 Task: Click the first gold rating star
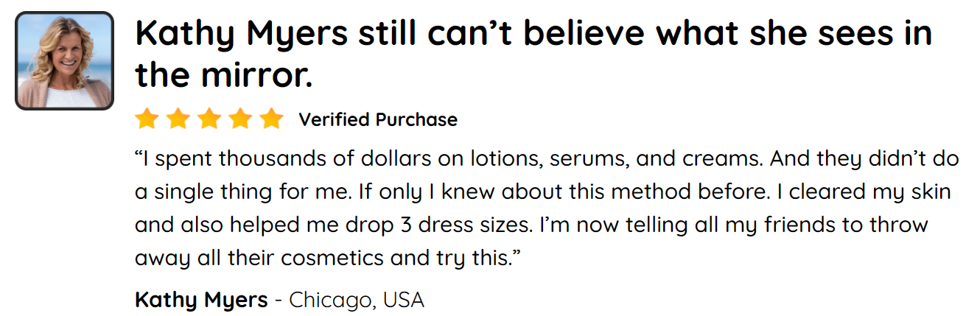pyautogui.click(x=147, y=119)
